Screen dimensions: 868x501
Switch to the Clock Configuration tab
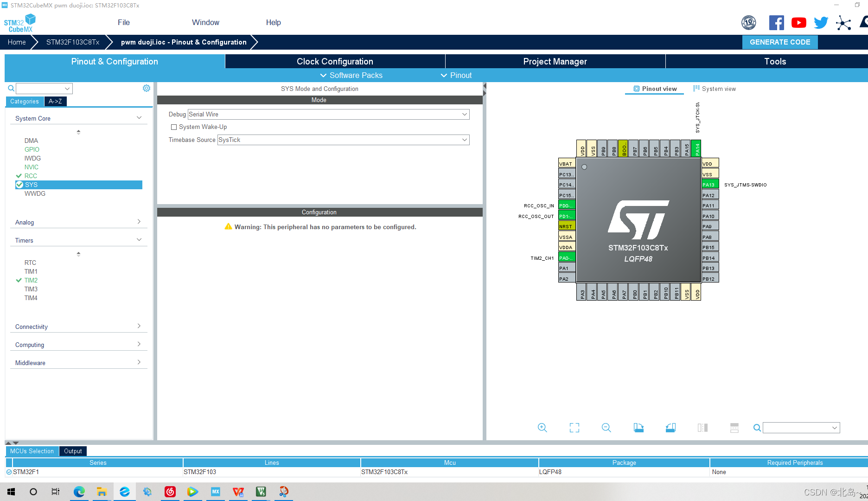(335, 61)
